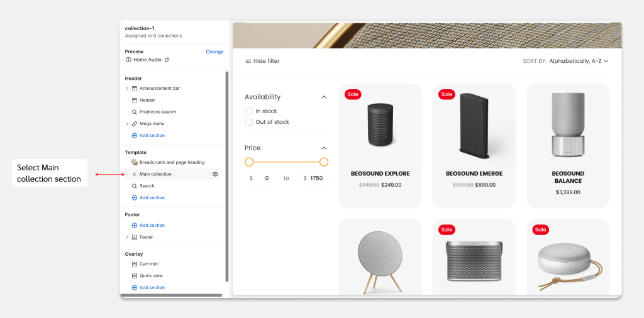Click the Quick view section icon
This screenshot has height=318, width=644.
tap(135, 276)
